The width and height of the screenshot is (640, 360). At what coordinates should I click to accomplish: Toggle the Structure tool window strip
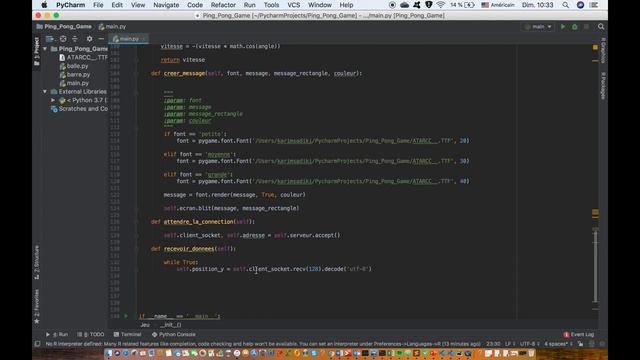tap(37, 262)
